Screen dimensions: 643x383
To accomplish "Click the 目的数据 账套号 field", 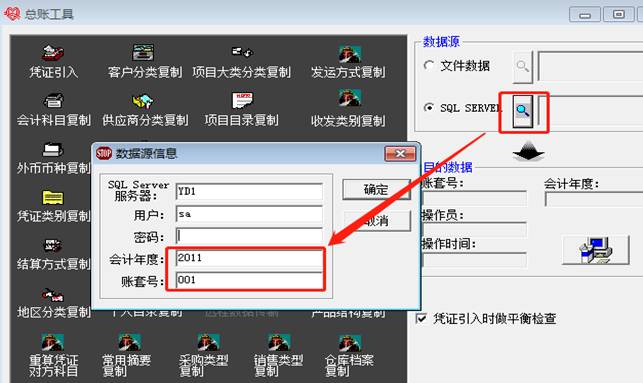I will pos(474,198).
